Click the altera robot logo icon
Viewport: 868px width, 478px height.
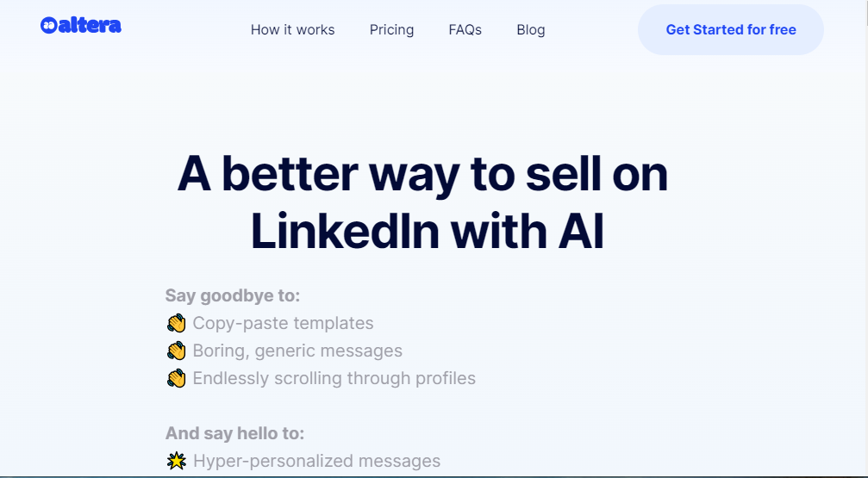[x=48, y=26]
